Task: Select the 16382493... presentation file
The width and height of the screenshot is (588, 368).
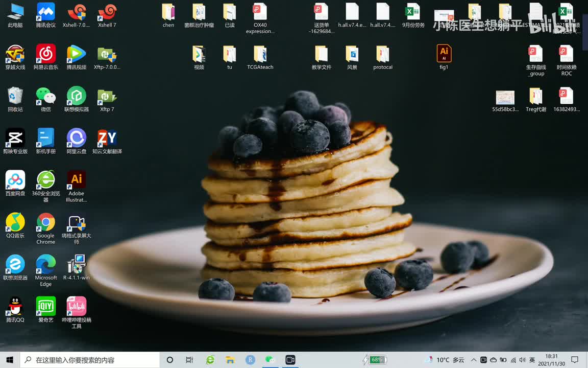Action: click(567, 100)
